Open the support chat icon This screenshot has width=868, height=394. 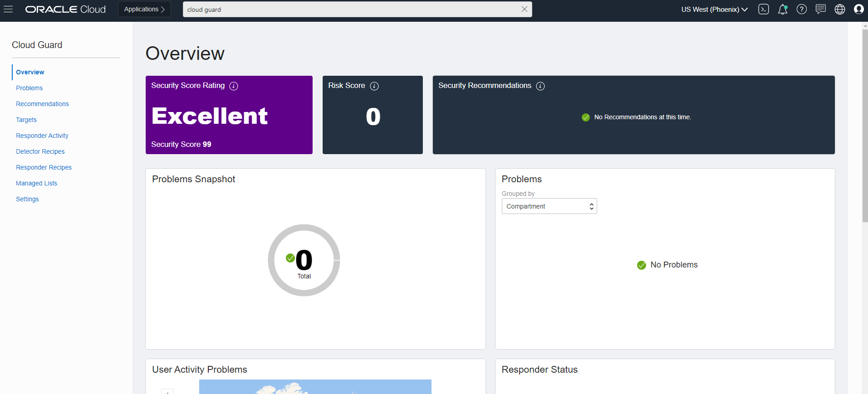(x=821, y=9)
